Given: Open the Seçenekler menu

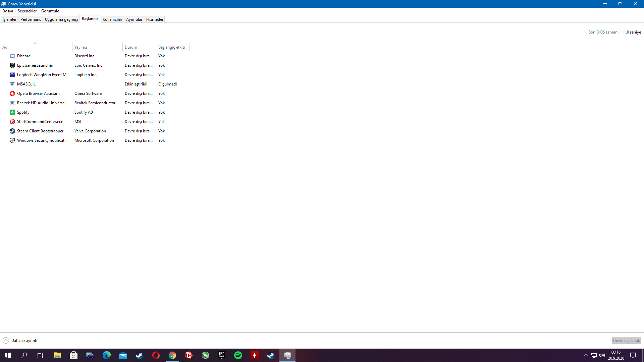Looking at the screenshot, I should [27, 11].
